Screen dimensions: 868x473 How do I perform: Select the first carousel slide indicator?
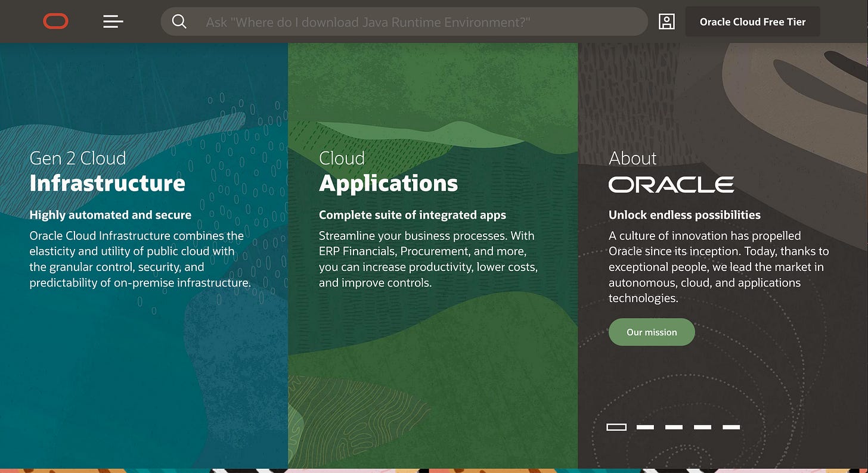coord(616,427)
